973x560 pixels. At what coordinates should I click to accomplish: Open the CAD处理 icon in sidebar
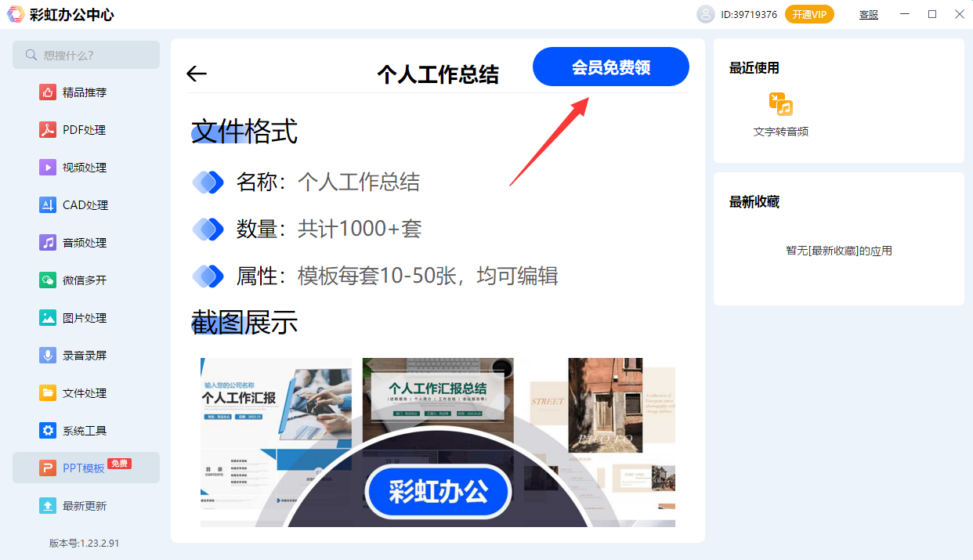tap(48, 205)
